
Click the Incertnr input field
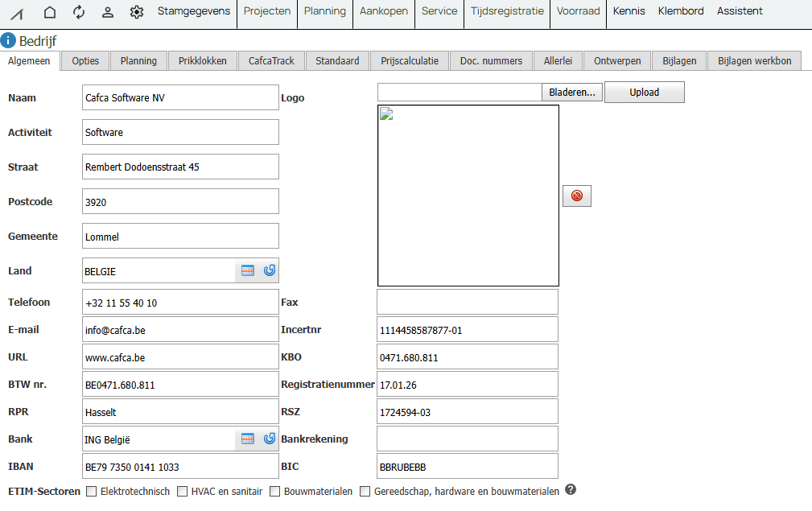pyautogui.click(x=468, y=330)
